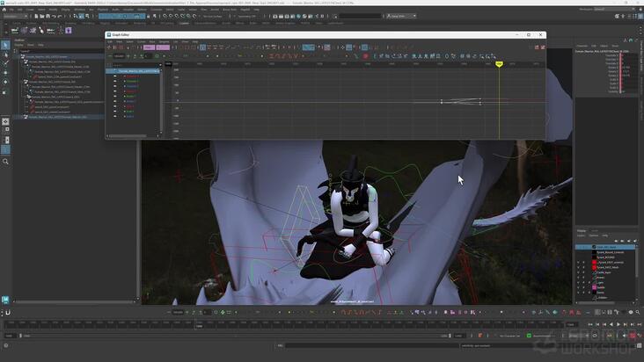
Task: Save the scene with the disk icon
Action: 48,16
